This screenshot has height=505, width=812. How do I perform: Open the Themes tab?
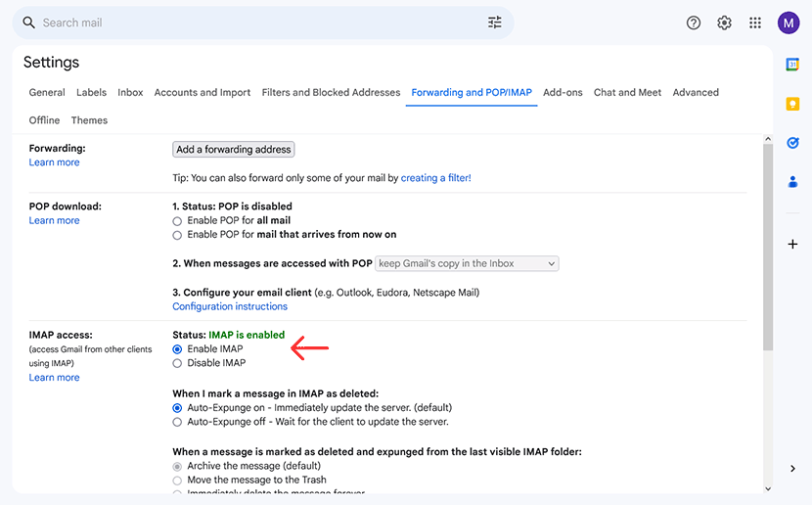coord(89,120)
